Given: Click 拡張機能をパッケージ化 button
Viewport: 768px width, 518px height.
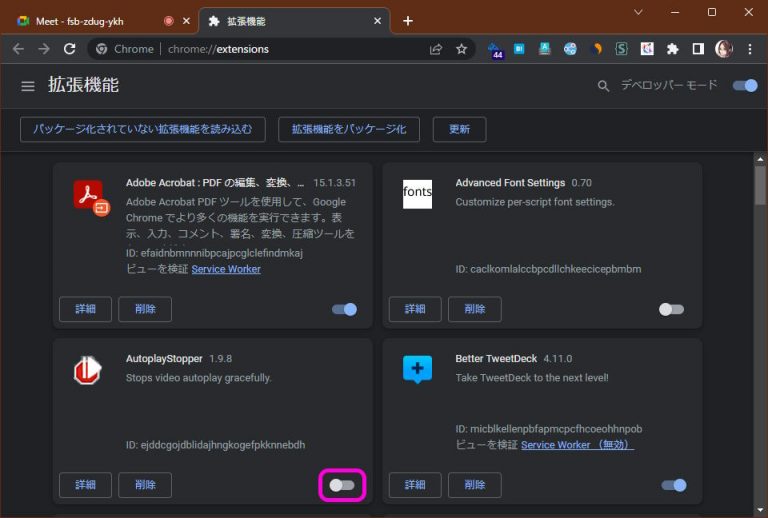Looking at the screenshot, I should click(349, 129).
